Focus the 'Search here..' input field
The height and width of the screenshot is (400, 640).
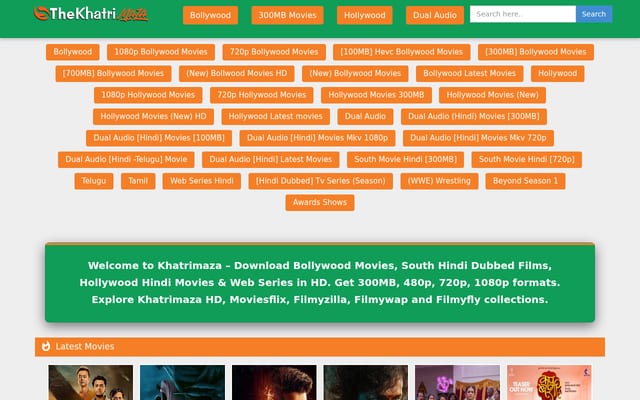click(x=523, y=14)
